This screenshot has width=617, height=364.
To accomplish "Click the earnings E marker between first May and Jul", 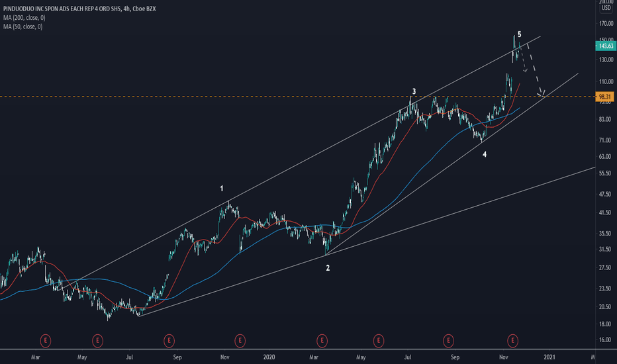I will point(97,340).
